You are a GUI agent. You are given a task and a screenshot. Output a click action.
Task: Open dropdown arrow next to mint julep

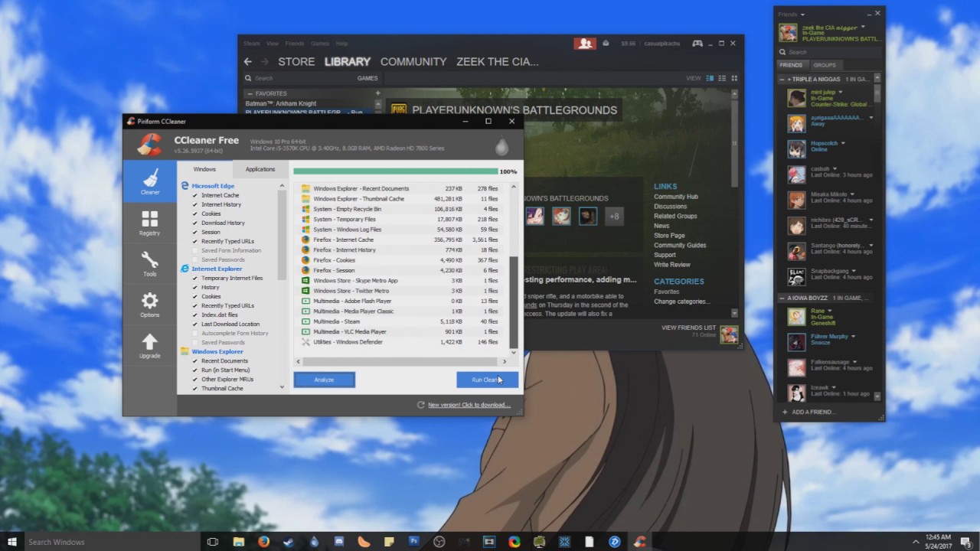pos(840,93)
